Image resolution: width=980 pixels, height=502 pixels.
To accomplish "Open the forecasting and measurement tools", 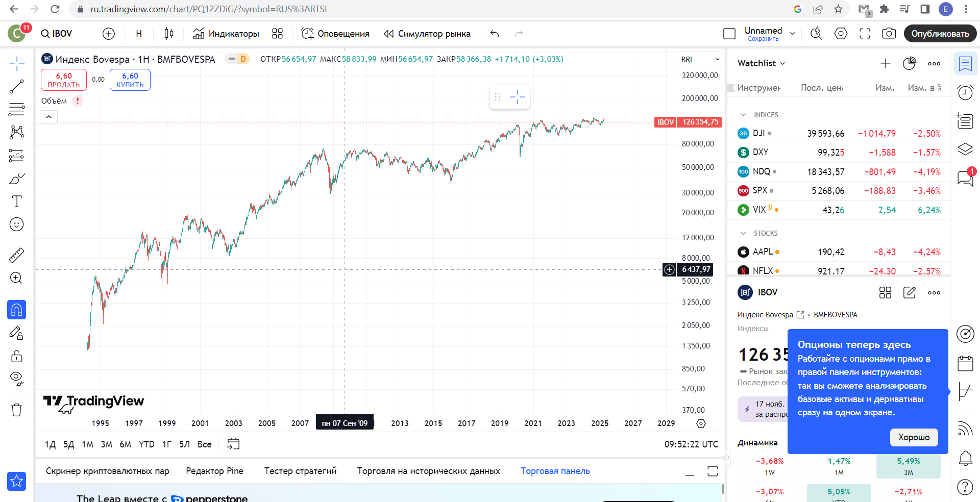I will [17, 155].
